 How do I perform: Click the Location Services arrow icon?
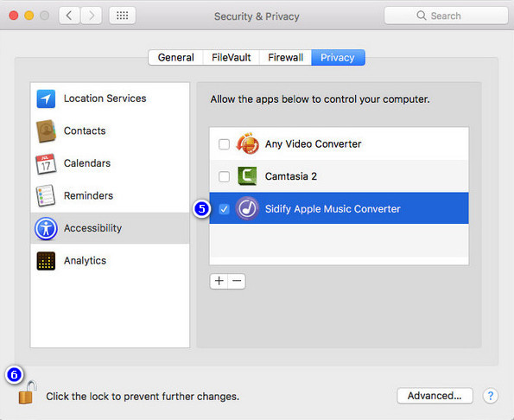pos(46,99)
